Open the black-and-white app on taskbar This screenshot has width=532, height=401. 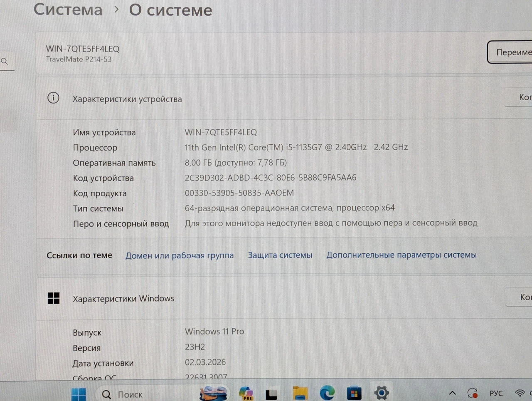coord(271,394)
